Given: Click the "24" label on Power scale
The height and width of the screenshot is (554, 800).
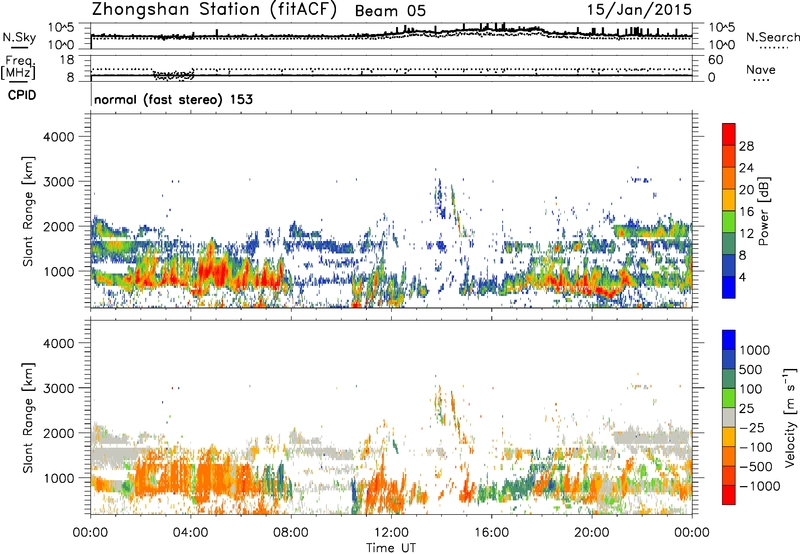Looking at the screenshot, I should pyautogui.click(x=746, y=168).
